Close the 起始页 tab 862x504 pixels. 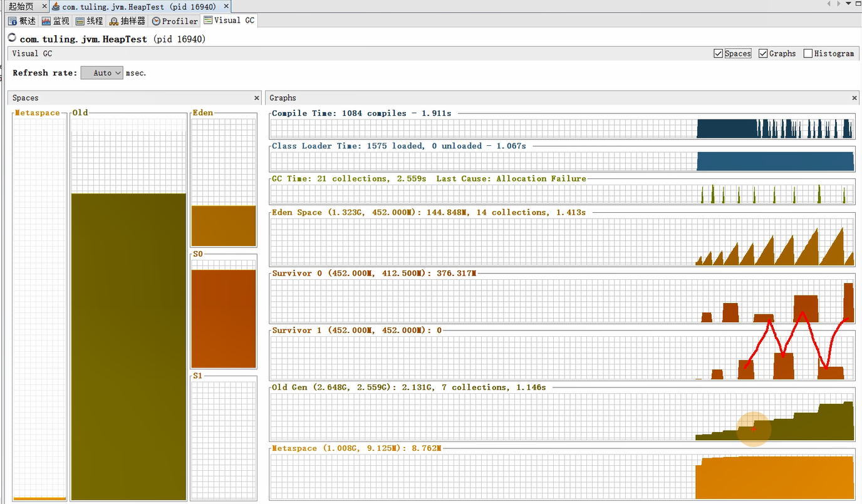44,6
